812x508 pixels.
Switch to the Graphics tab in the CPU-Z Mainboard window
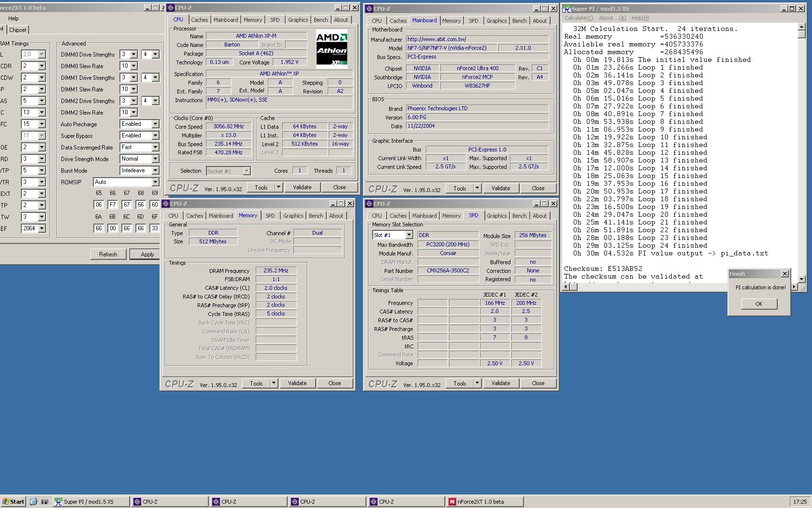pos(496,21)
